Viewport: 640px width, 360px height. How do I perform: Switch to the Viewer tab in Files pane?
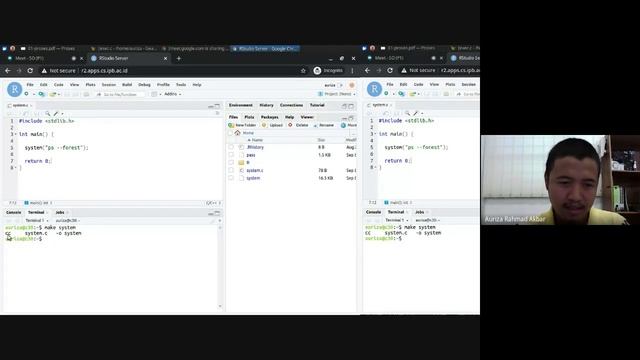pyautogui.click(x=307, y=117)
